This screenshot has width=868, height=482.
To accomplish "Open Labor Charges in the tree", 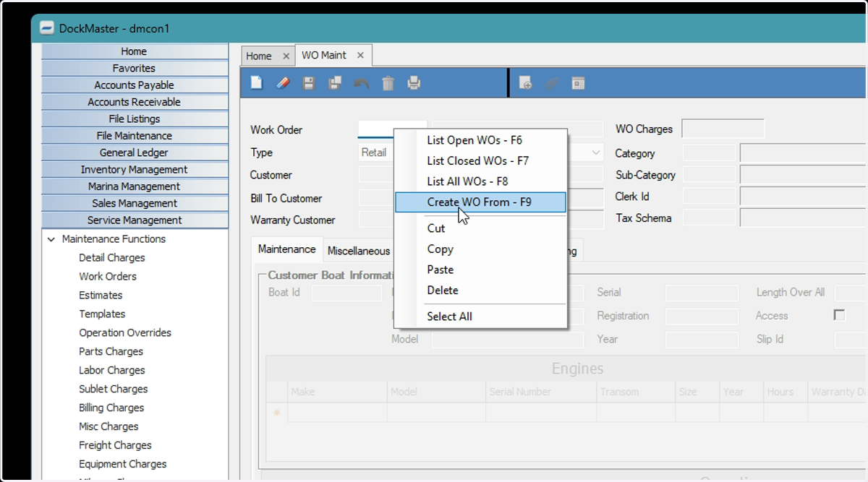I will tap(112, 371).
